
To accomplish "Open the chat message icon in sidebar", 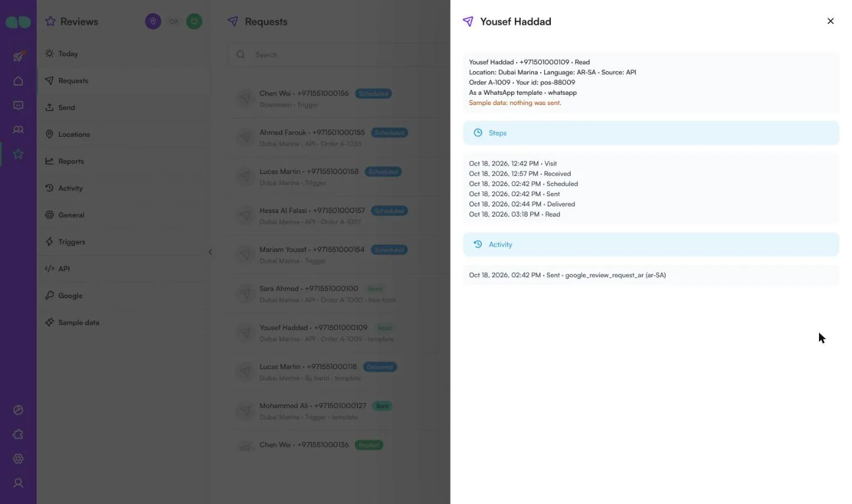I will pos(18,106).
